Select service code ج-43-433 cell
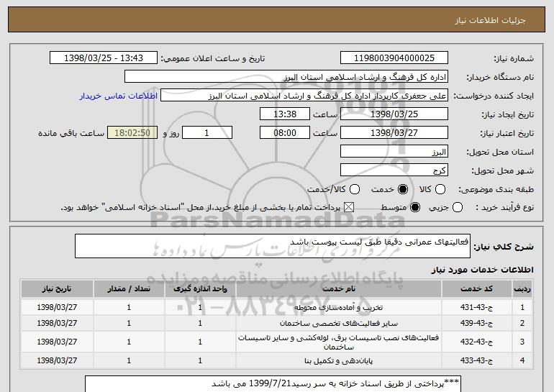This screenshot has width=554, height=392. click(x=476, y=360)
